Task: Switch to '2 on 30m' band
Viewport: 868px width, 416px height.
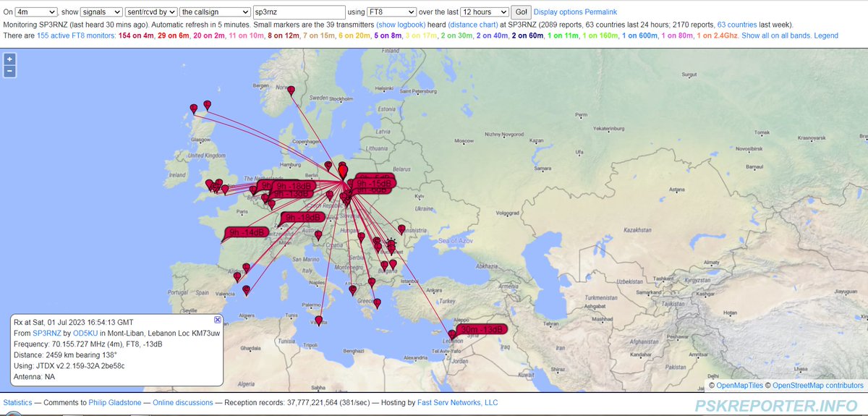Action: [x=456, y=35]
